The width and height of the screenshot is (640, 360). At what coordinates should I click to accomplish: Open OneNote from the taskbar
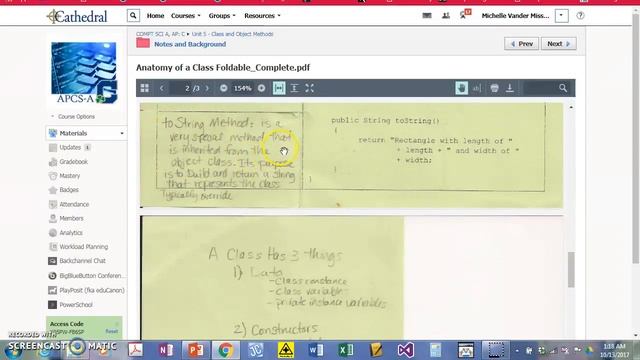click(x=166, y=350)
